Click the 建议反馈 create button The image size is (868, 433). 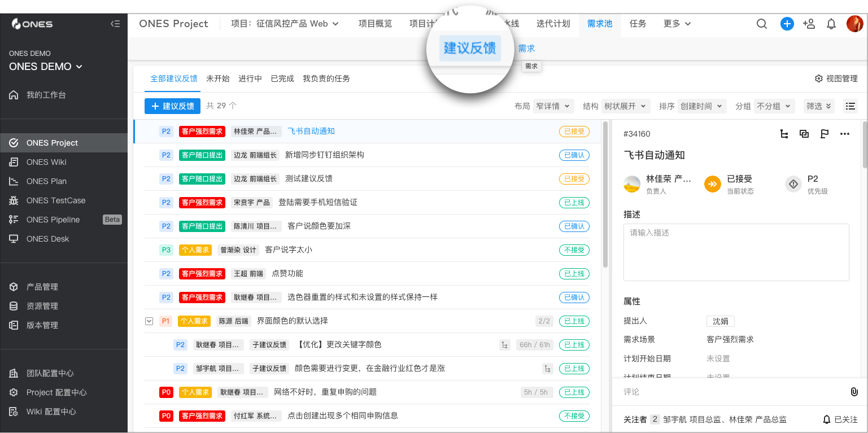[x=172, y=106]
